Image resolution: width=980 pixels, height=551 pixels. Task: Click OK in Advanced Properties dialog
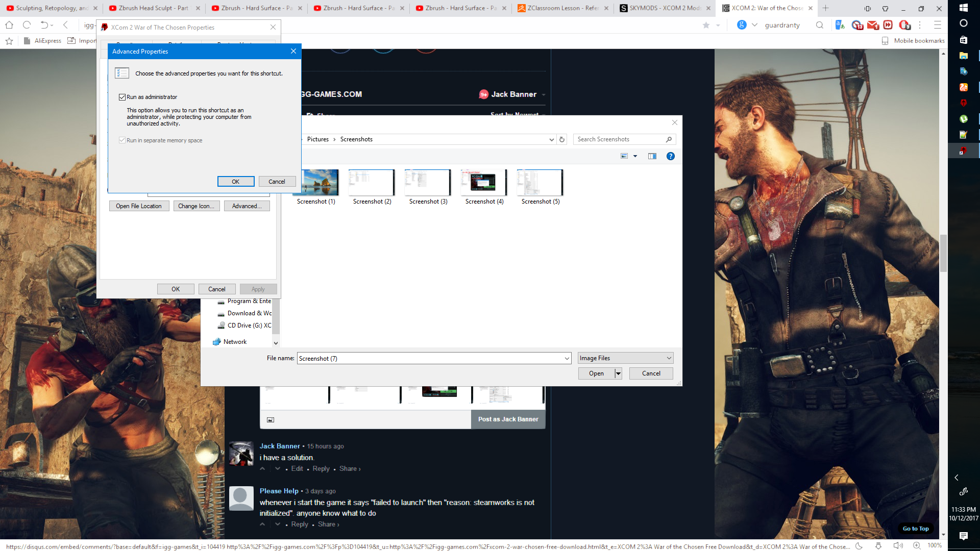pyautogui.click(x=235, y=182)
